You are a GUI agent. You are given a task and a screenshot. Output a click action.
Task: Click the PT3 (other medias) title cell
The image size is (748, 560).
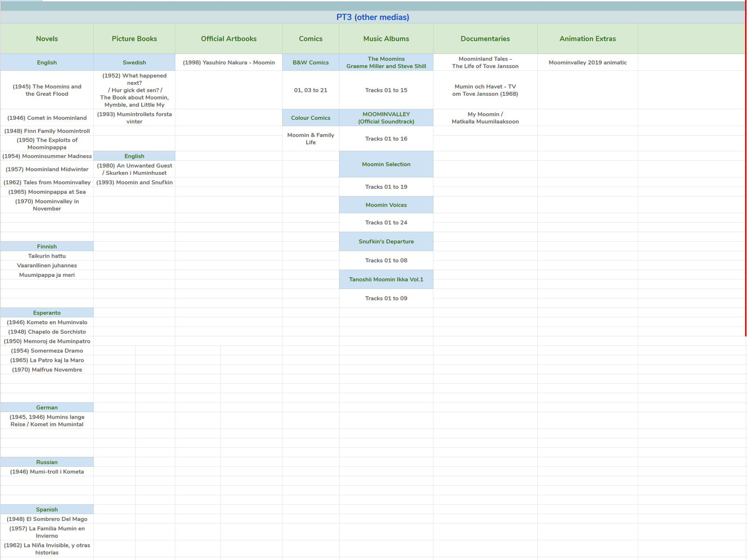coord(373,17)
